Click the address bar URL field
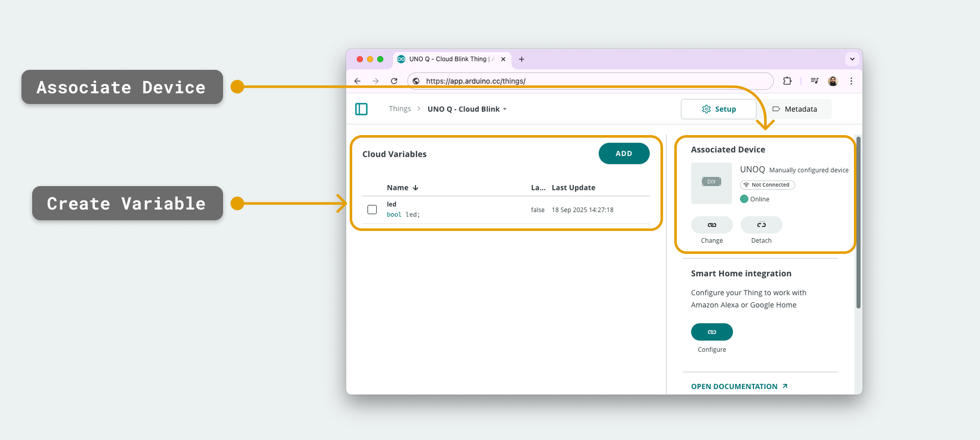The width and height of the screenshot is (980, 440). tap(591, 81)
